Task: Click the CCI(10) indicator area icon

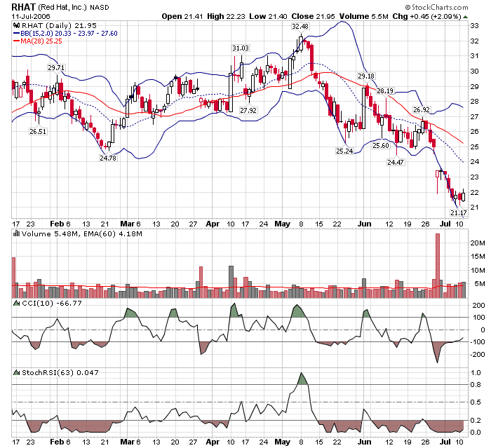Action: point(16,303)
